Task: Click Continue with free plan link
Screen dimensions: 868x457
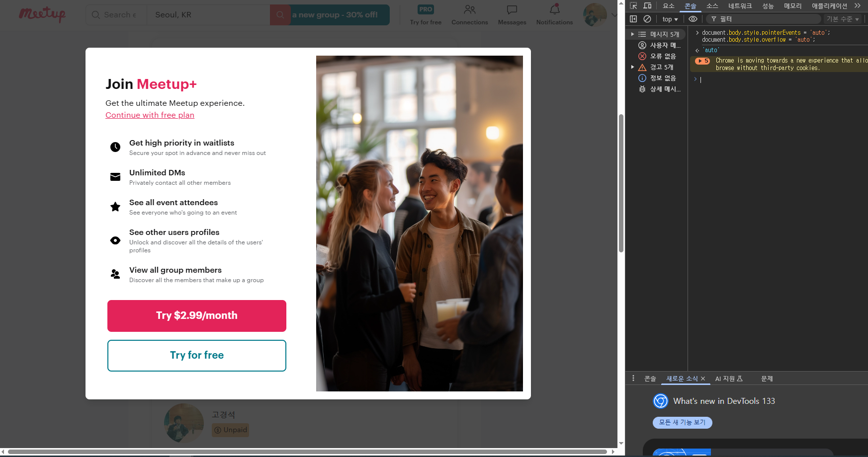Action: click(150, 115)
